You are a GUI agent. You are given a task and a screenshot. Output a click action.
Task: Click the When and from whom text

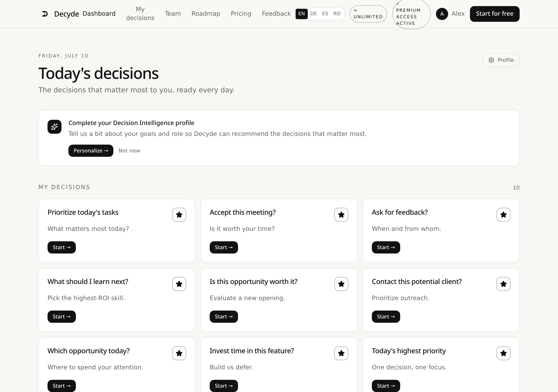pos(406,229)
